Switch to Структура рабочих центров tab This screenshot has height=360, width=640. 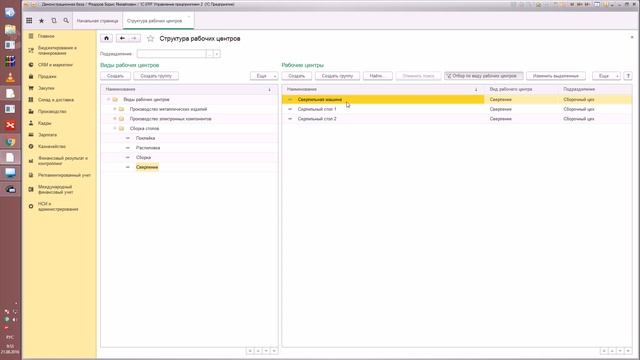(x=154, y=21)
